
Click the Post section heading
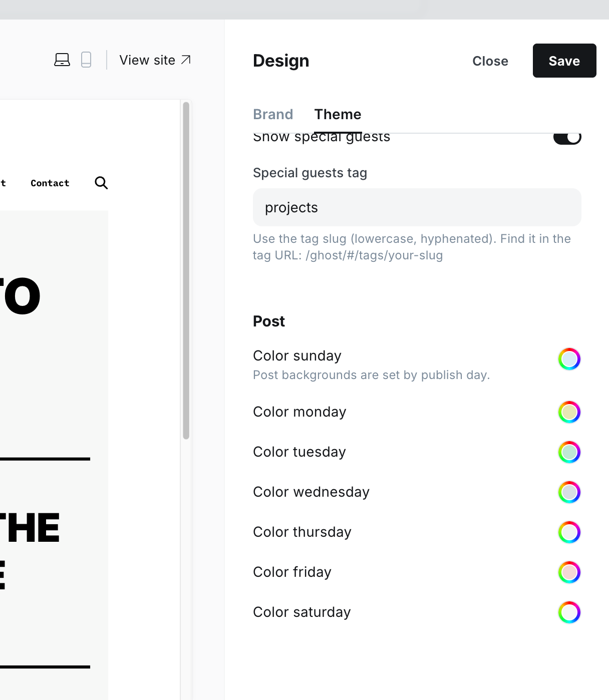269,321
